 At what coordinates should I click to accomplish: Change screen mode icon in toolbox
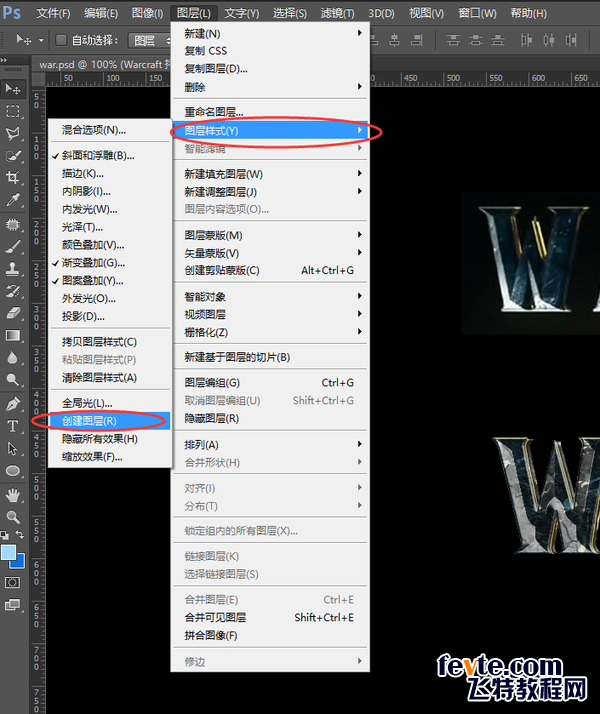[12, 605]
